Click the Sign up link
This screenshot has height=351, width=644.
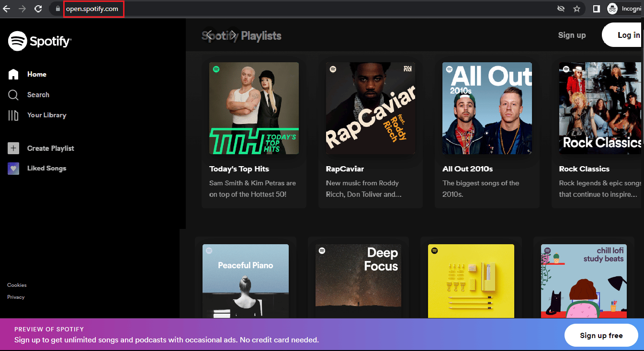[572, 35]
